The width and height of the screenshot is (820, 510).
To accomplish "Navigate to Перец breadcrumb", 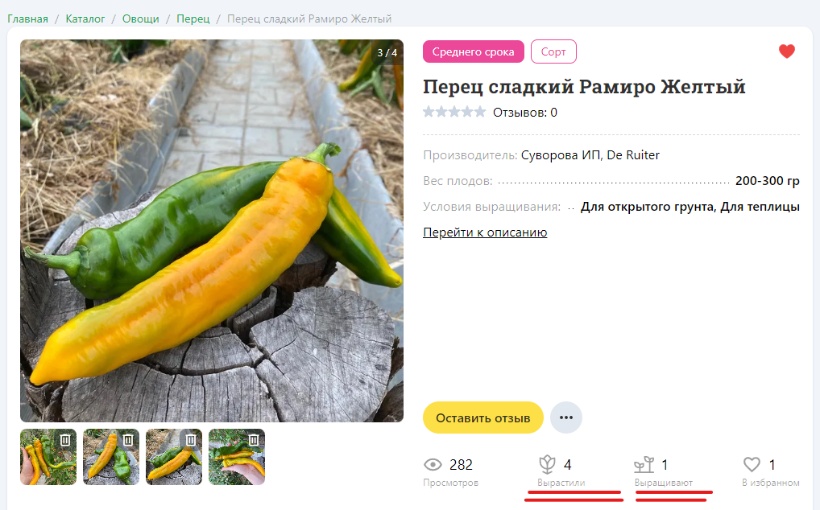I will pos(193,19).
